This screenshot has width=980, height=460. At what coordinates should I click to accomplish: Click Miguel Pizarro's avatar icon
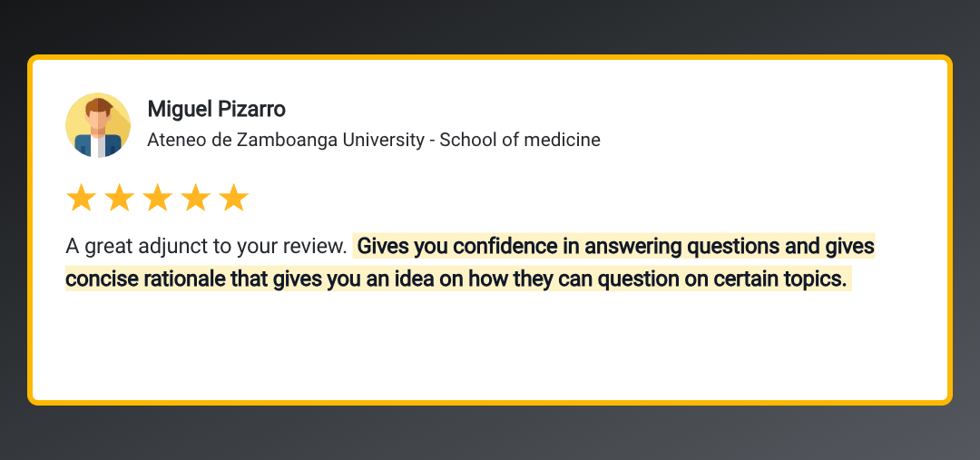[x=98, y=125]
